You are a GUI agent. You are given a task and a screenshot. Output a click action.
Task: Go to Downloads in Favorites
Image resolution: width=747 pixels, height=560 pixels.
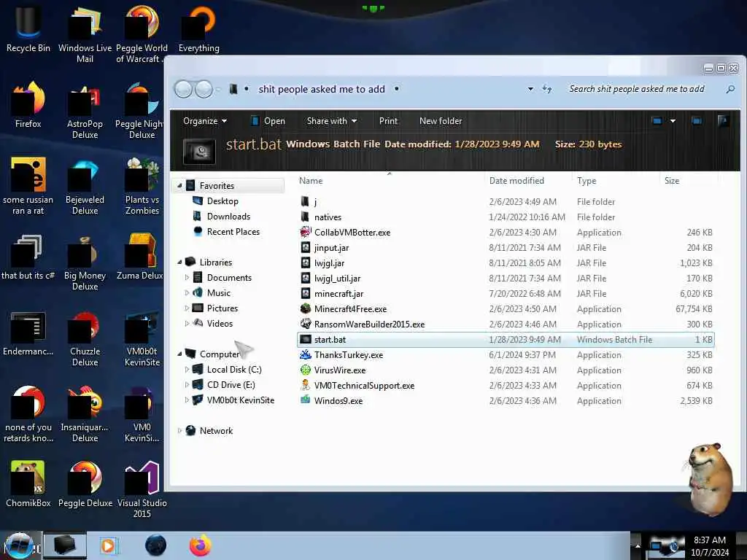[228, 216]
